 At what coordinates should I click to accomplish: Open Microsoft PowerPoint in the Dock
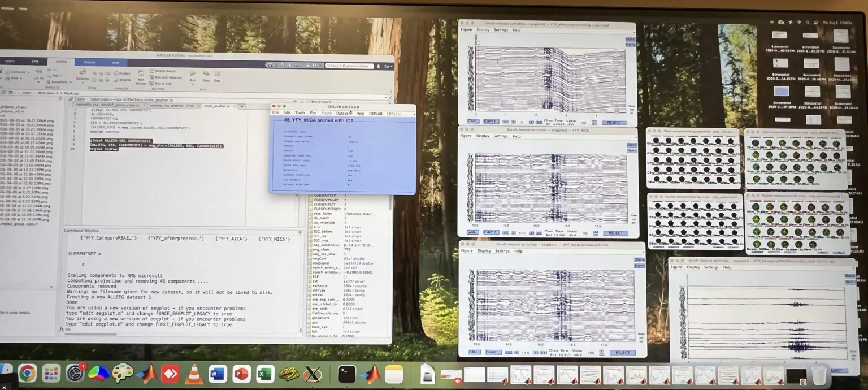pos(241,374)
